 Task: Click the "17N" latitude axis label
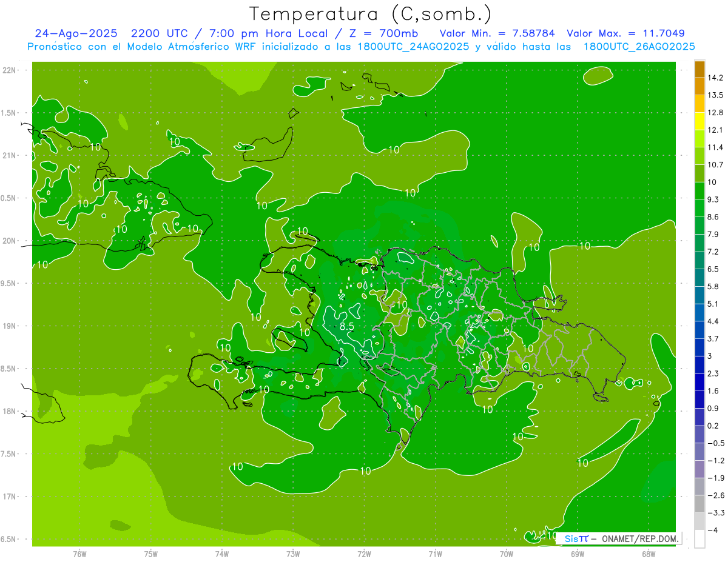click(10, 497)
